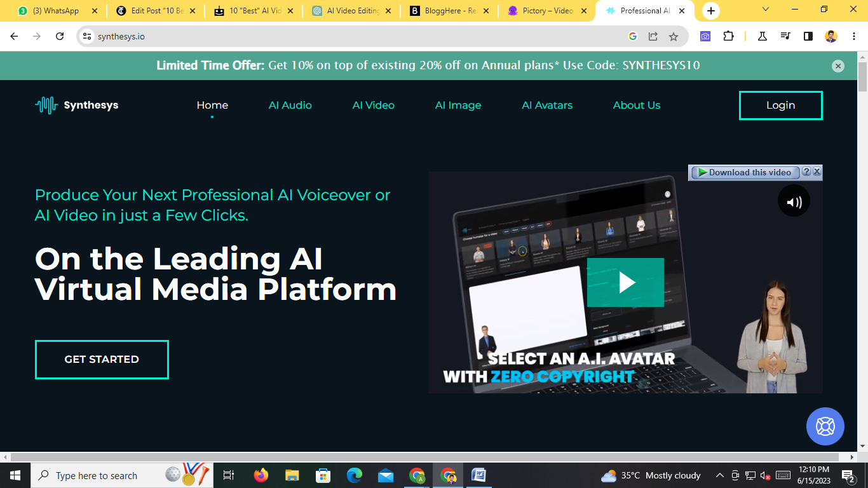Image resolution: width=868 pixels, height=488 pixels.
Task: Close the Download this video bar
Action: (817, 172)
